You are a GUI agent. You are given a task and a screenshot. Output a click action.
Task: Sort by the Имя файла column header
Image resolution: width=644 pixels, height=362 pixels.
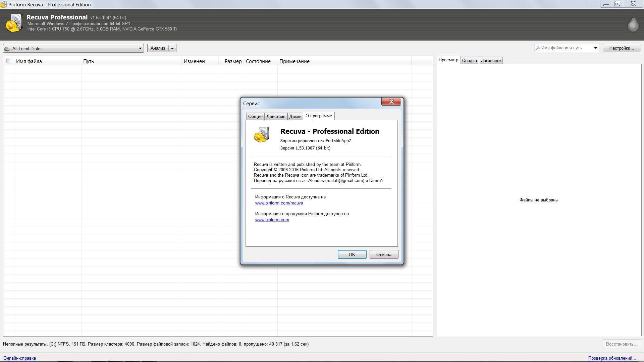tap(48, 61)
